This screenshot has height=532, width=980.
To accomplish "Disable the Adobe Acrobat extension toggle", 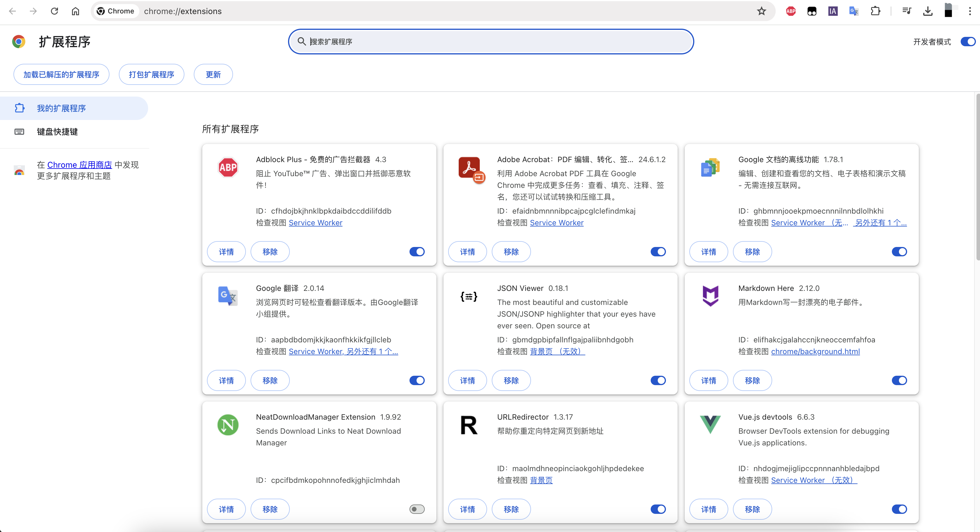I will click(x=658, y=252).
